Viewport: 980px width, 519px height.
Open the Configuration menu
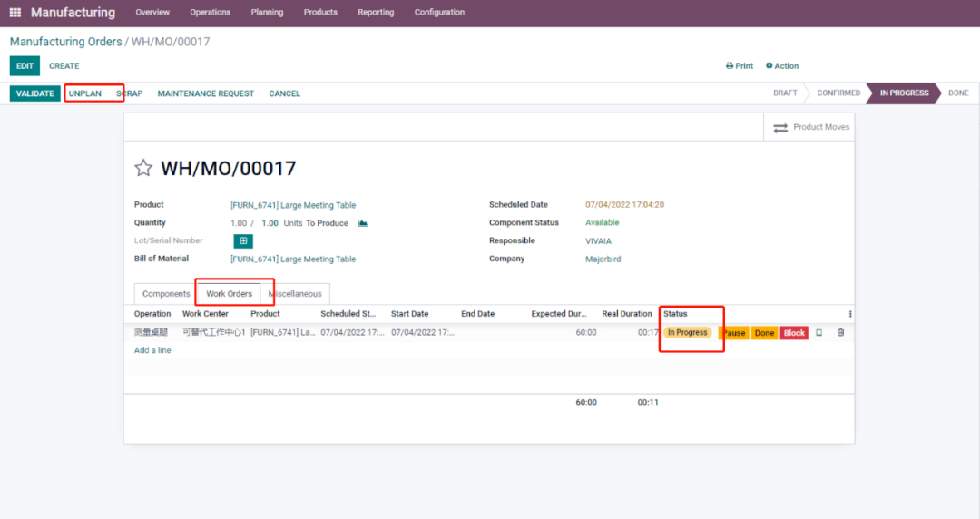pos(439,13)
